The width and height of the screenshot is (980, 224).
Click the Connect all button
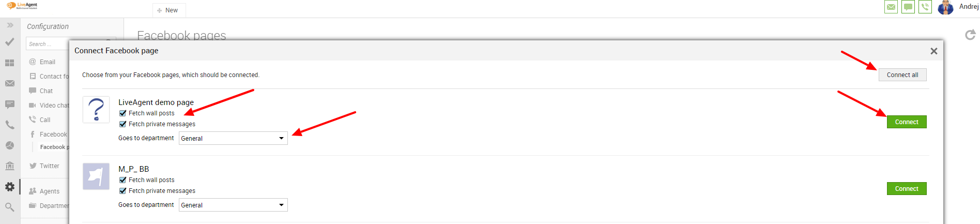[902, 75]
